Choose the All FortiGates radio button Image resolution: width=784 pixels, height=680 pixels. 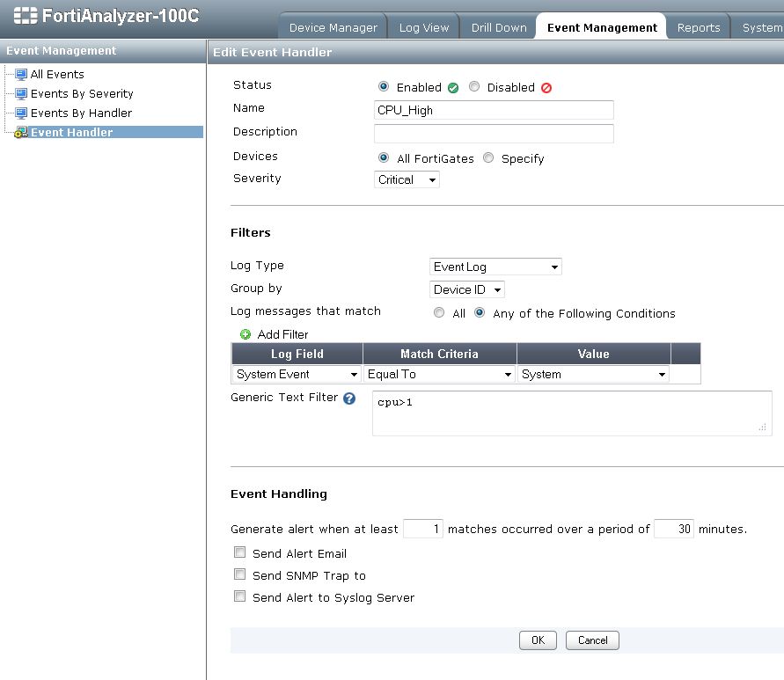(x=384, y=158)
